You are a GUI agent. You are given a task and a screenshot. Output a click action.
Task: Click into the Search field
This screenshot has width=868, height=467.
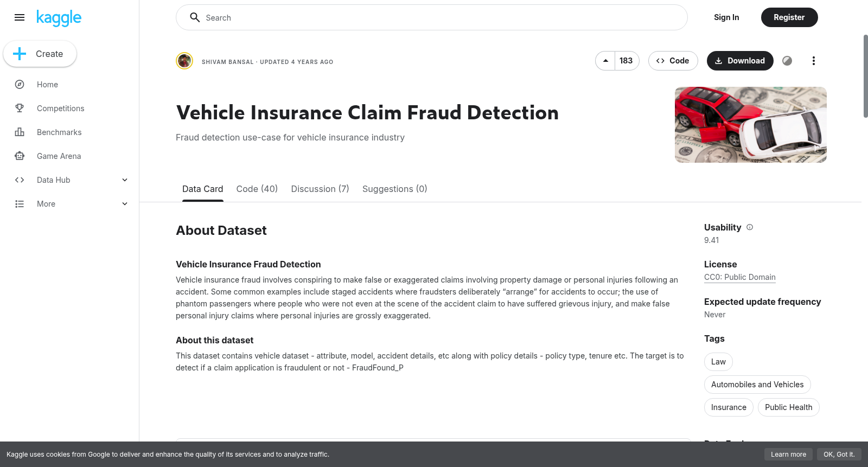click(432, 17)
